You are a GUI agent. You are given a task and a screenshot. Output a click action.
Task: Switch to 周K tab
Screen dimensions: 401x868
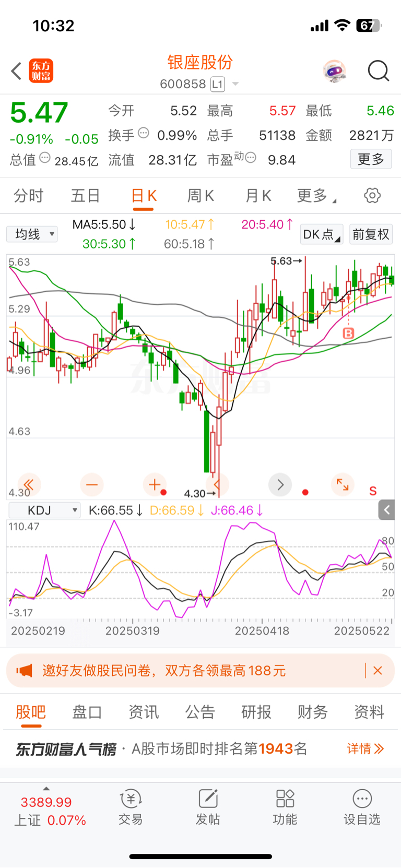pyautogui.click(x=201, y=196)
